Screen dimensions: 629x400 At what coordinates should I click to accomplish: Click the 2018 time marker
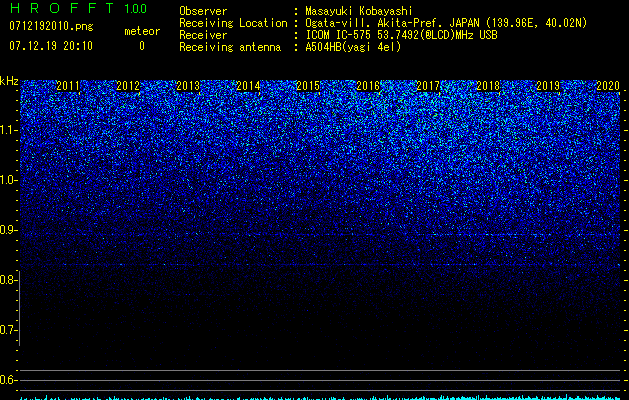tap(488, 85)
